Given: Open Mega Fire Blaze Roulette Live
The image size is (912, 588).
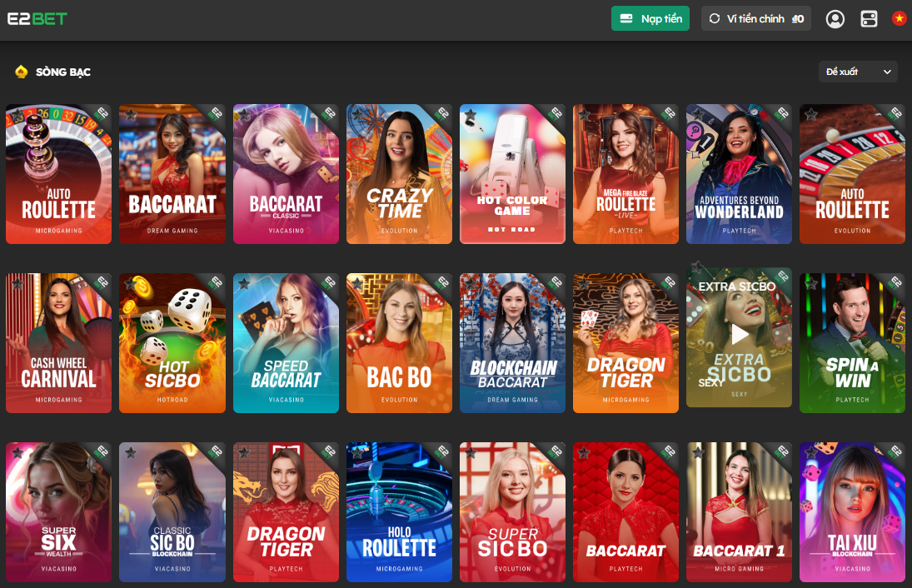Looking at the screenshot, I should tap(625, 174).
